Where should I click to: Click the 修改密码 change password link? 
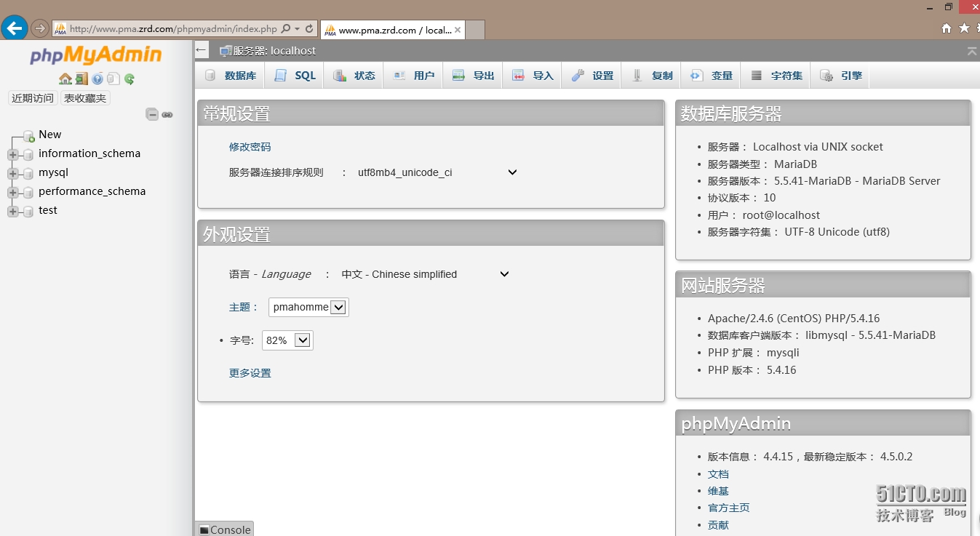point(250,147)
